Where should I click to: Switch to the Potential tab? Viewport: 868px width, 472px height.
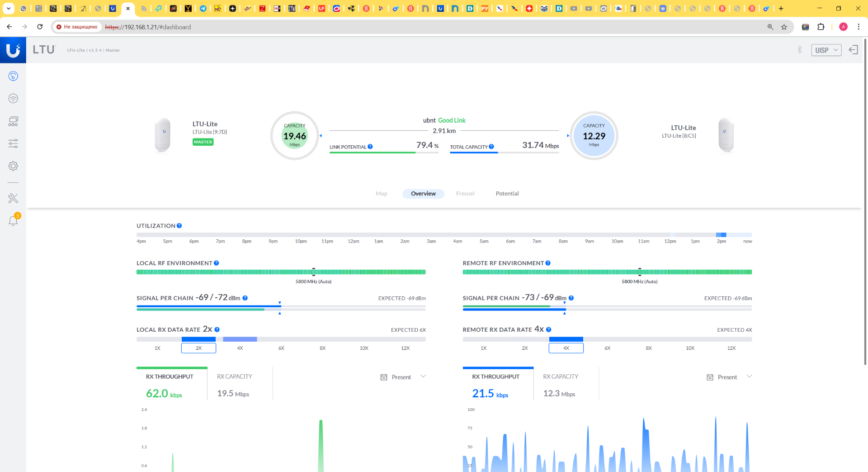(x=507, y=194)
